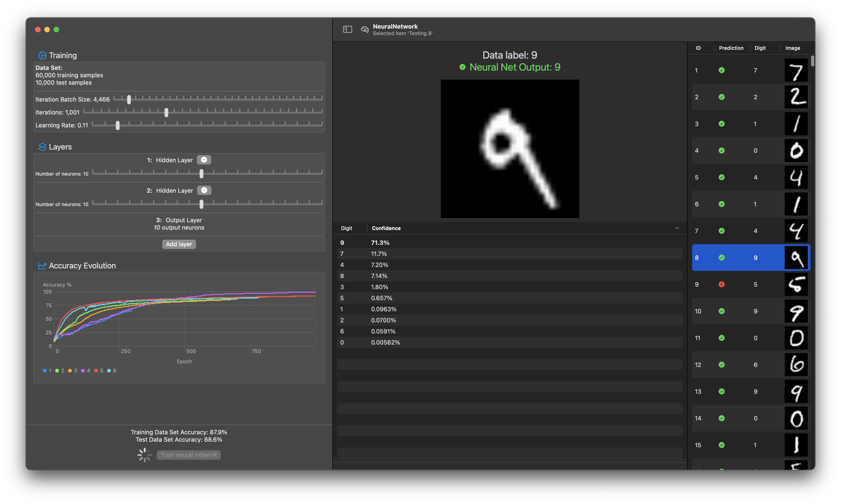Toggle the sidebar panel icon
This screenshot has width=841, height=504.
pyautogui.click(x=348, y=30)
